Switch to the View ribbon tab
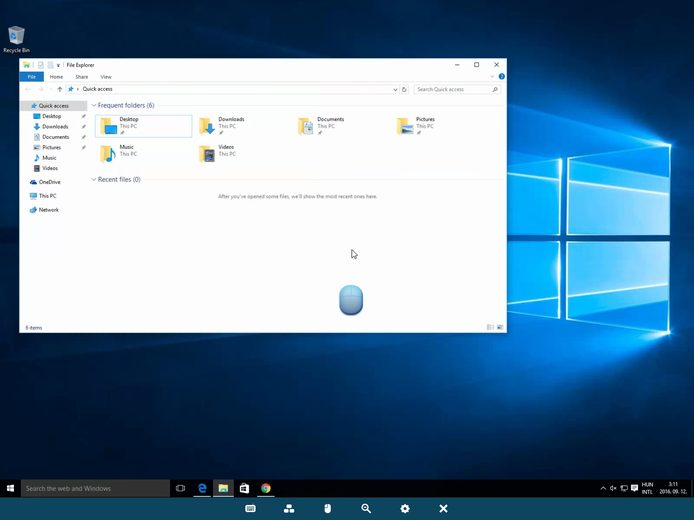 [x=106, y=77]
